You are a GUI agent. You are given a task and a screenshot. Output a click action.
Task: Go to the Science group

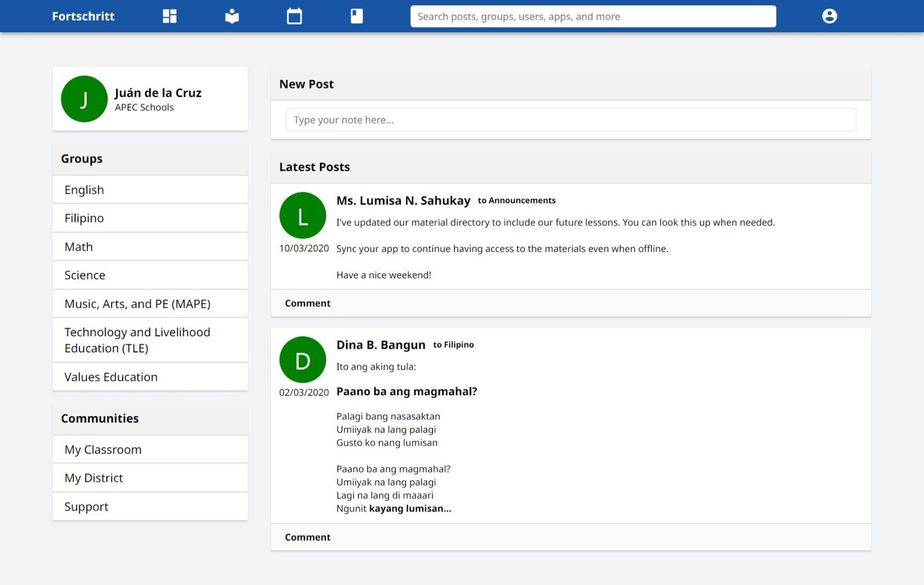tap(85, 275)
